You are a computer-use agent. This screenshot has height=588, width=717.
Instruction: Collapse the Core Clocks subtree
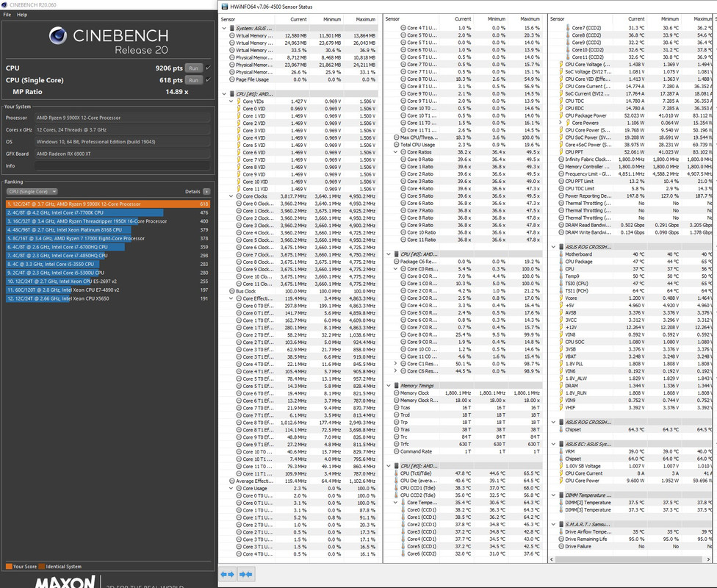(231, 196)
